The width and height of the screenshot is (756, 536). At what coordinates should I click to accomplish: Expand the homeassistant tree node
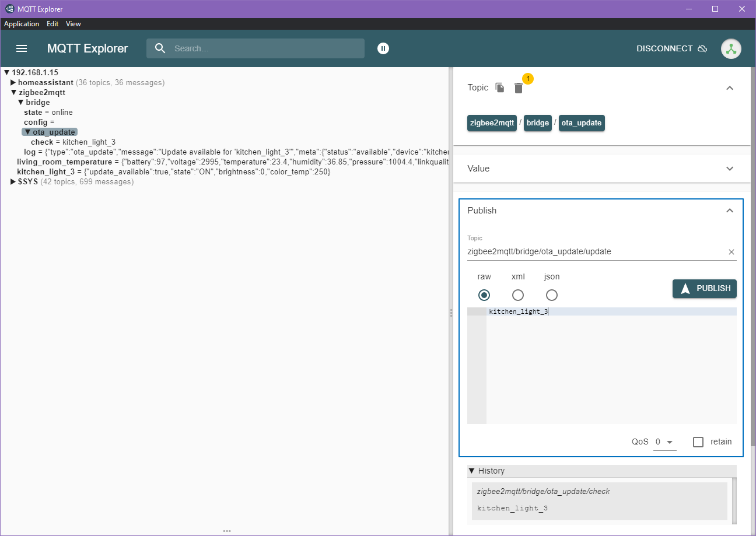13,83
